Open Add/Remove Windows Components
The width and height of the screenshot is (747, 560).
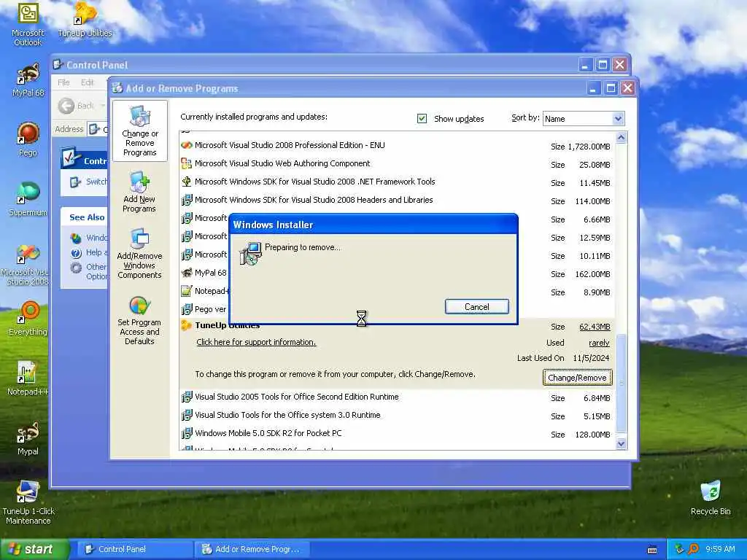coord(139,253)
